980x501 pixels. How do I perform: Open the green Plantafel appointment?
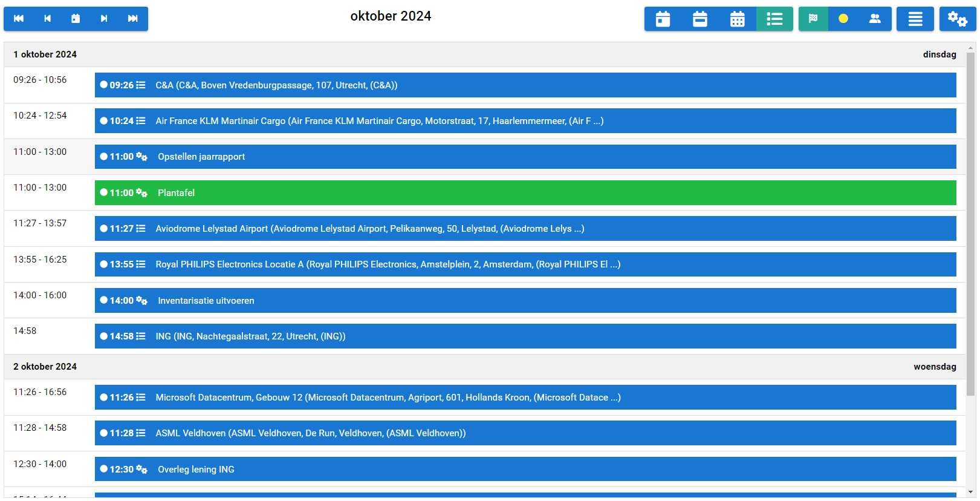[525, 193]
